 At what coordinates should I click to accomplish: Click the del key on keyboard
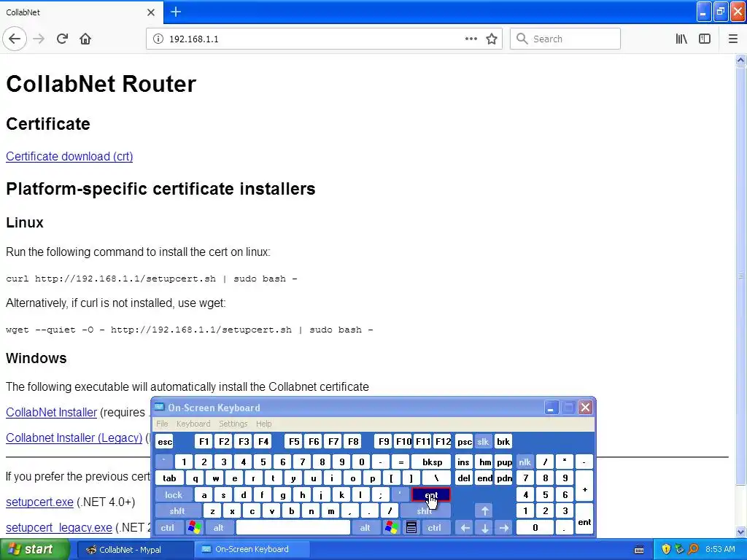[x=463, y=478]
